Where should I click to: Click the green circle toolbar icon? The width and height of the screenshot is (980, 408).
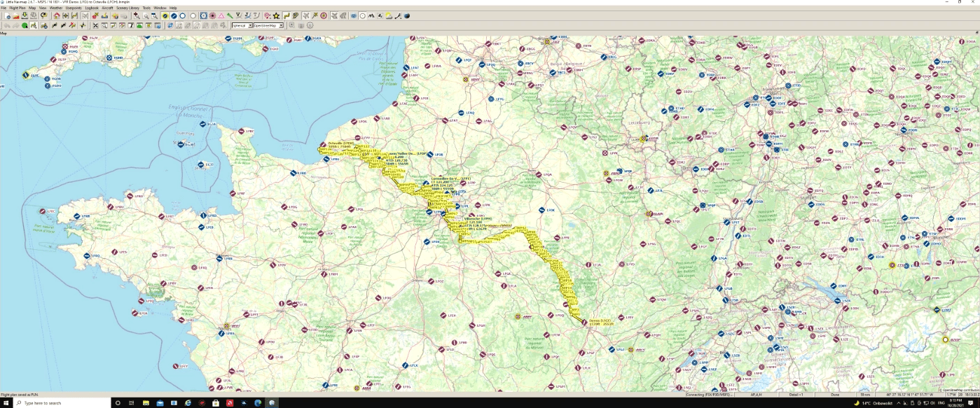(x=25, y=25)
